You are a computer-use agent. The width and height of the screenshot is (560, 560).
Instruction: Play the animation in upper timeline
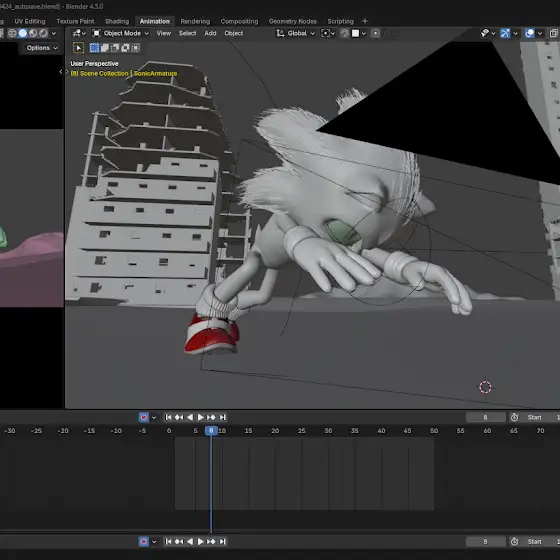[x=200, y=417]
